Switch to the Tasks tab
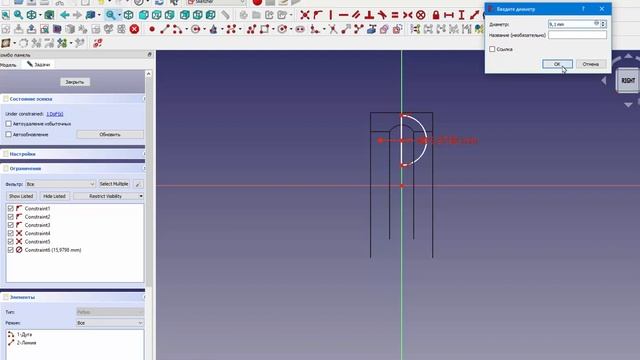This screenshot has height=360, width=640. point(38,64)
